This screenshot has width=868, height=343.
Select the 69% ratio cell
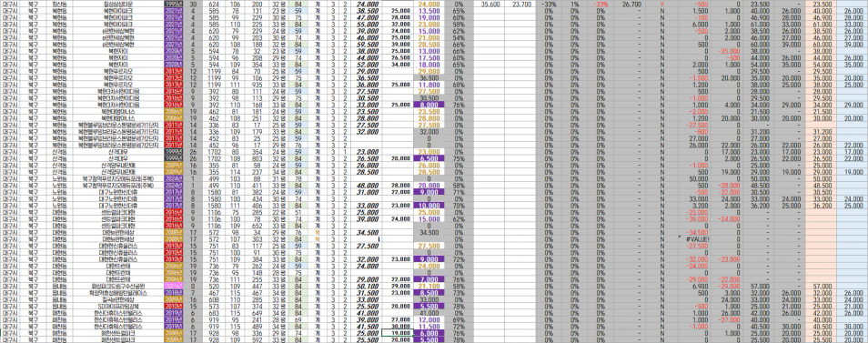point(459,320)
